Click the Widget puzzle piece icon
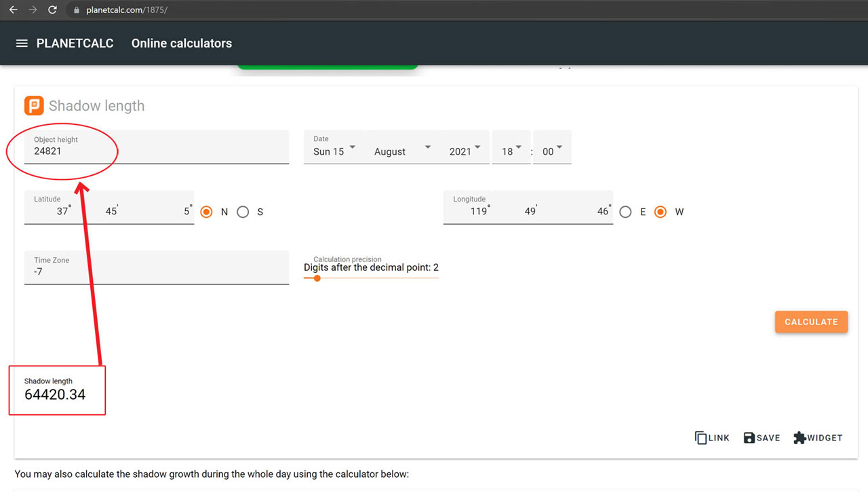The width and height of the screenshot is (868, 492). (x=800, y=438)
